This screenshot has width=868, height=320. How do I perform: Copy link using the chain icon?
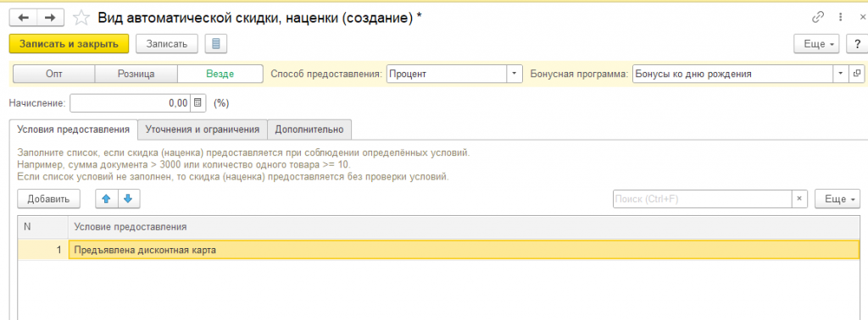coord(818,17)
